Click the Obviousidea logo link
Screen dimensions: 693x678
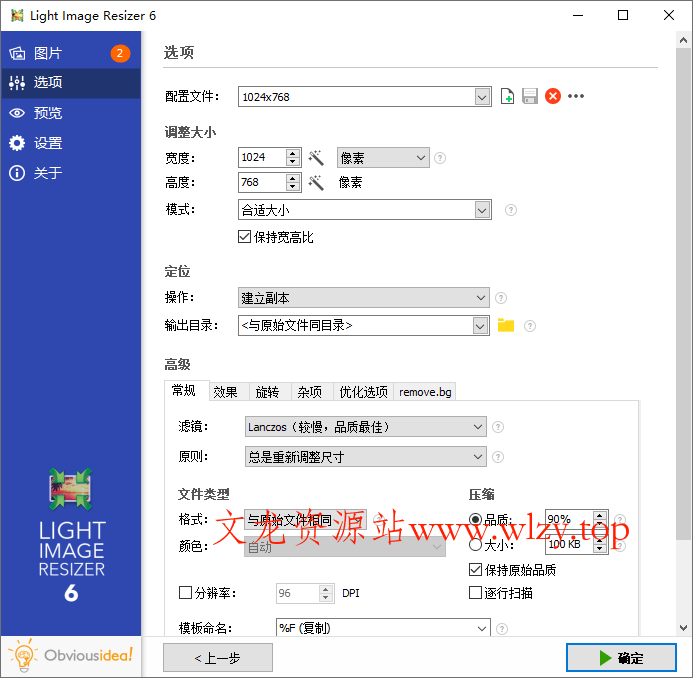[x=71, y=656]
